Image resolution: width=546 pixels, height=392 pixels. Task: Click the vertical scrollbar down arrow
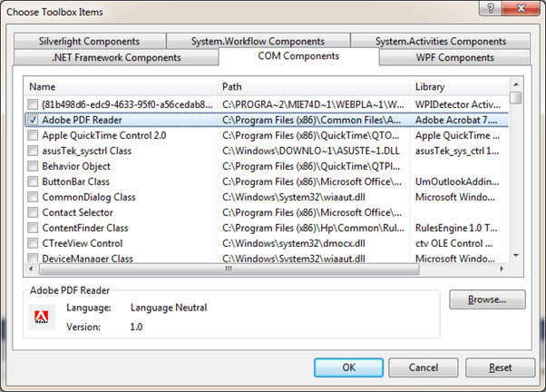click(x=516, y=255)
